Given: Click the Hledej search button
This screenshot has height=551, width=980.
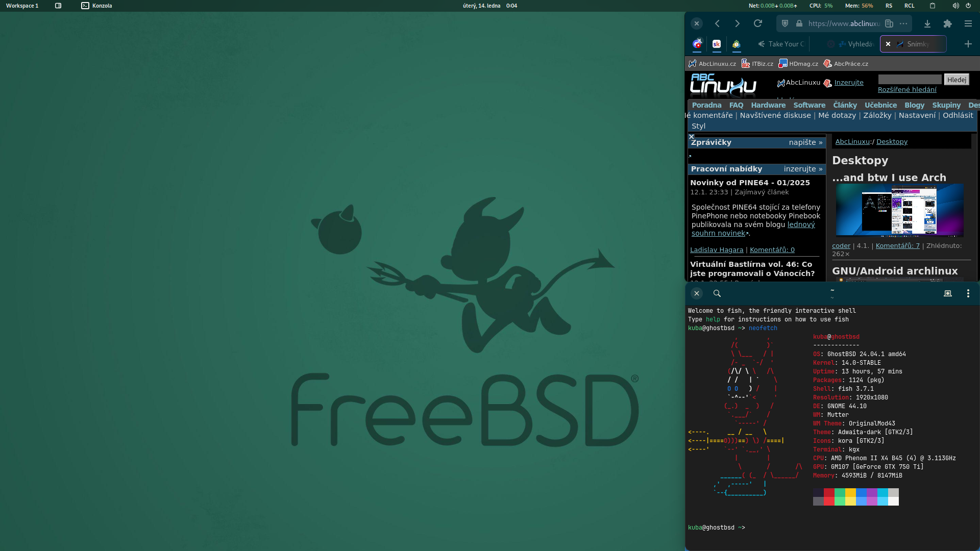Looking at the screenshot, I should coord(957,80).
